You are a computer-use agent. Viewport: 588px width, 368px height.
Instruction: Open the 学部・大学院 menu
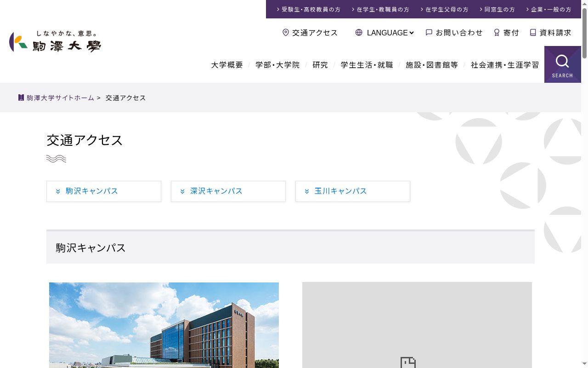tap(277, 65)
